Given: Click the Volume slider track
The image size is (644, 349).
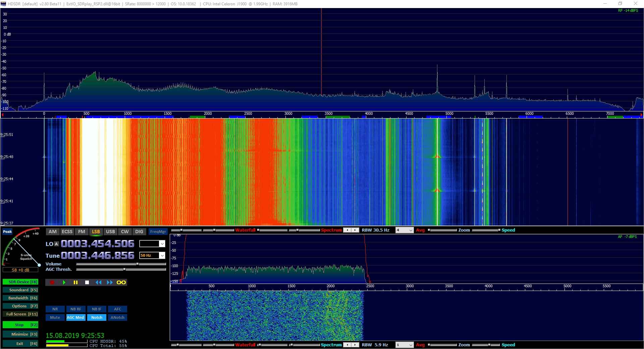Looking at the screenshot, I should click(x=121, y=264).
